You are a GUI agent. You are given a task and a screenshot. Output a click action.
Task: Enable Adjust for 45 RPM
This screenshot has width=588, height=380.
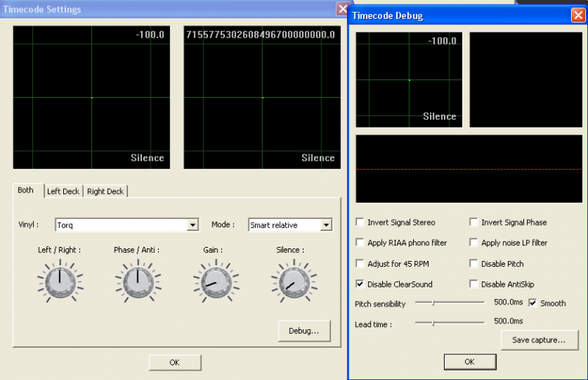(x=360, y=263)
